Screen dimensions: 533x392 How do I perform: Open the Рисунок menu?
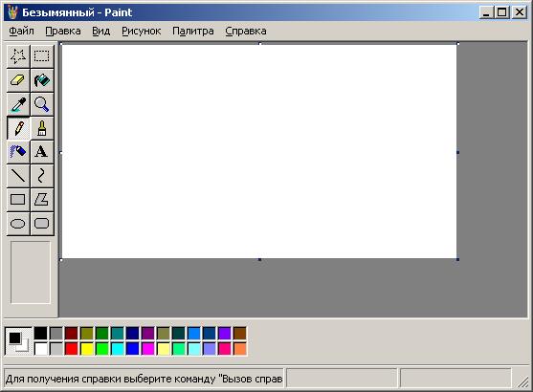click(142, 31)
